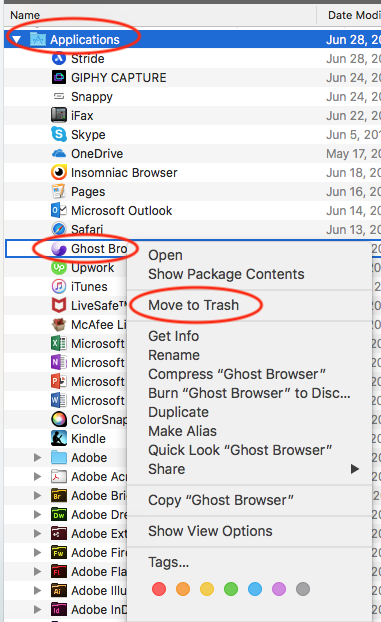Click the Insomniac Browser icon
Screen dimensions: 381x622
click(x=59, y=173)
